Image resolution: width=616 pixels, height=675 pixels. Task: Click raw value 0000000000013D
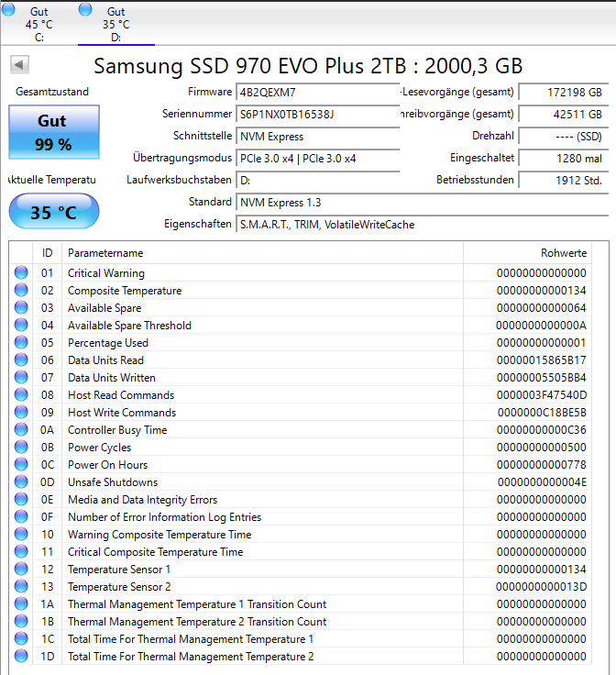[x=541, y=587]
